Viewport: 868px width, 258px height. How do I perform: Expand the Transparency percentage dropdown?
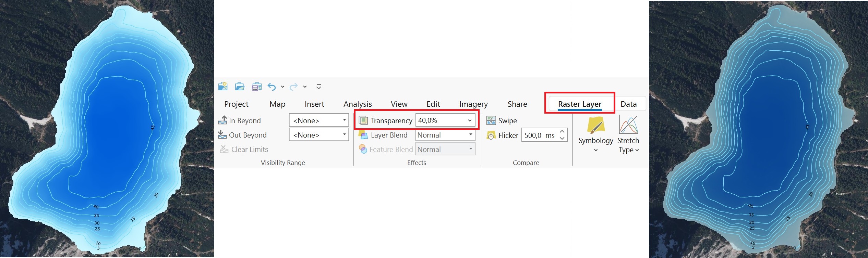[x=470, y=120]
